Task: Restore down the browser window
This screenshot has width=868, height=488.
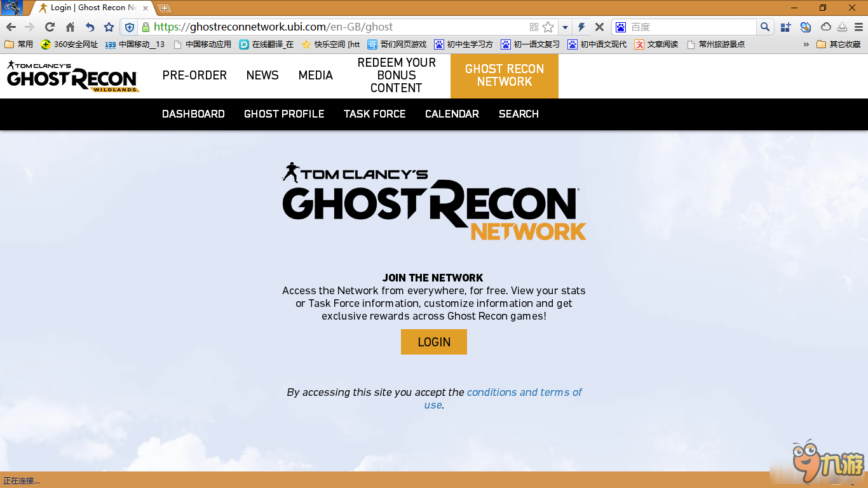Action: coord(823,8)
